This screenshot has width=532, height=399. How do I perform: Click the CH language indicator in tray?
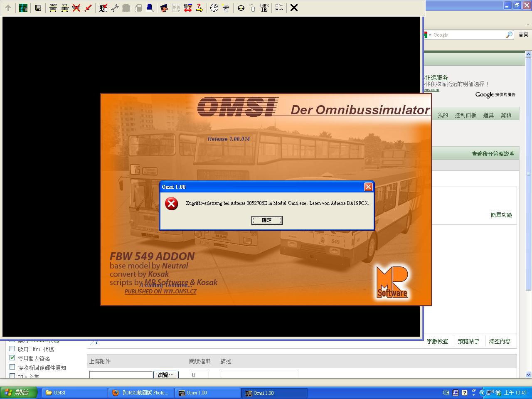coord(446,393)
